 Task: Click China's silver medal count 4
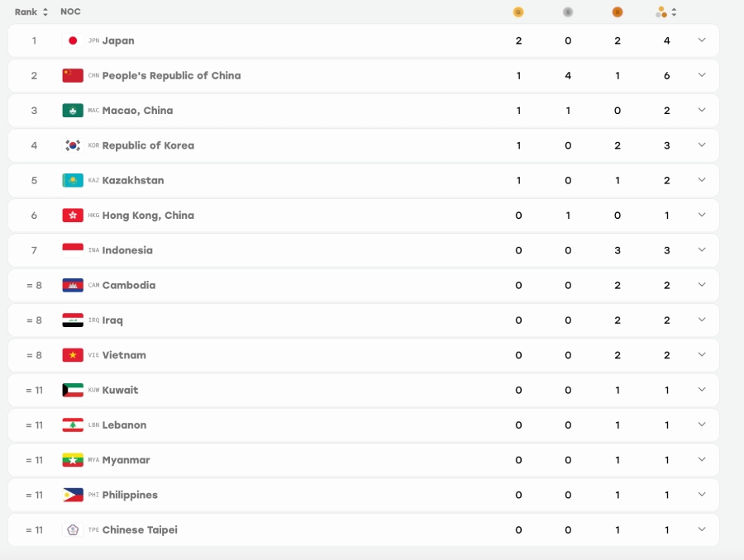(x=567, y=75)
